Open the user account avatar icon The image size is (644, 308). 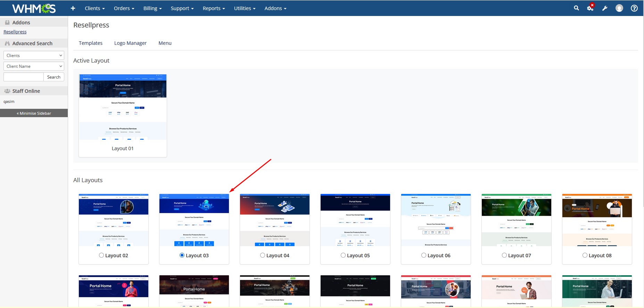[619, 8]
